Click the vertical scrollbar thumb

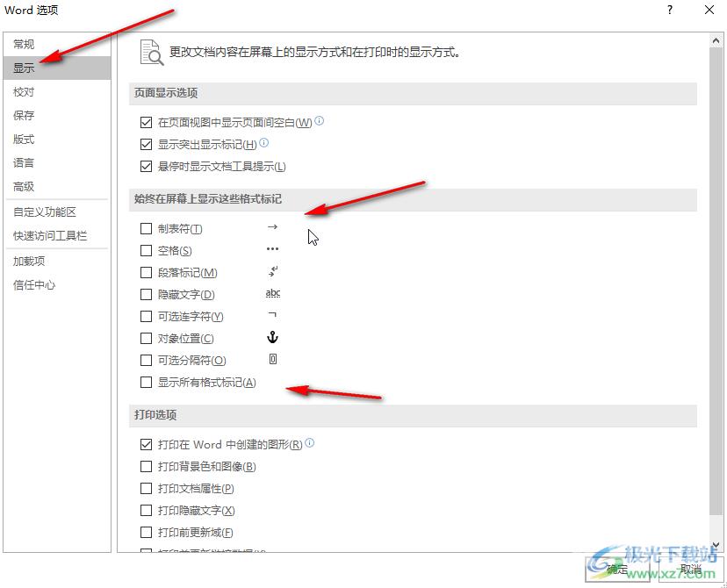(716, 281)
